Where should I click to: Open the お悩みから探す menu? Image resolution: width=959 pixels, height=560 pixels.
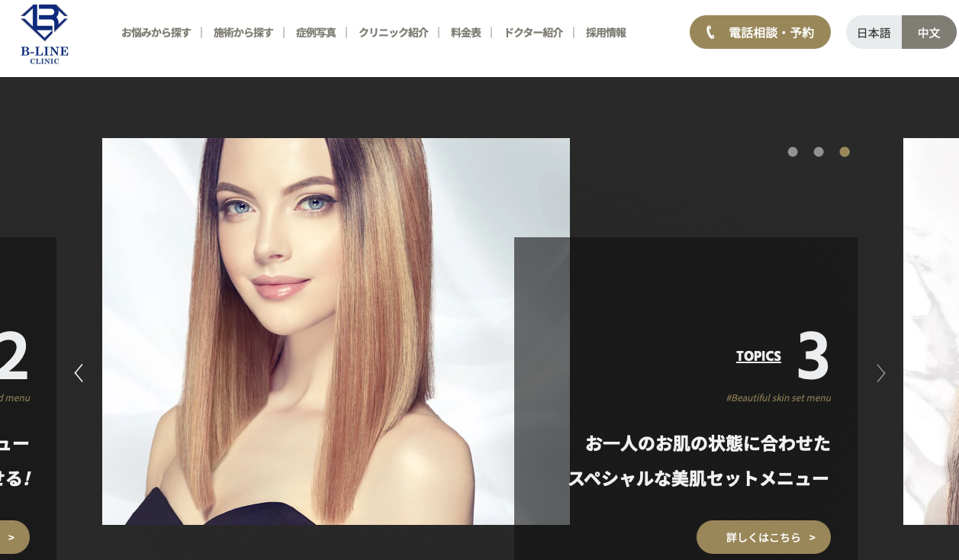tap(156, 33)
